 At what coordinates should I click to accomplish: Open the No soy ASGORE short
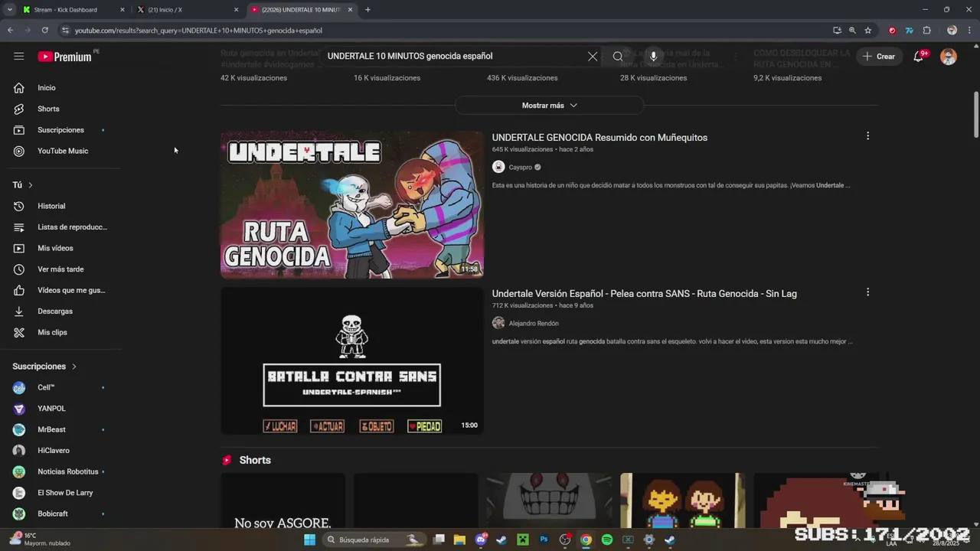[283, 501]
